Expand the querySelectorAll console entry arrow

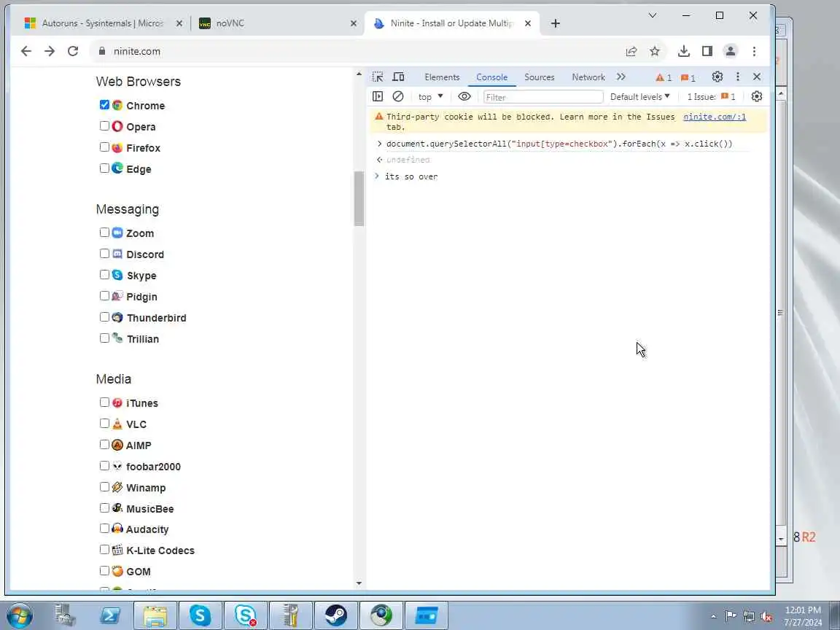379,144
